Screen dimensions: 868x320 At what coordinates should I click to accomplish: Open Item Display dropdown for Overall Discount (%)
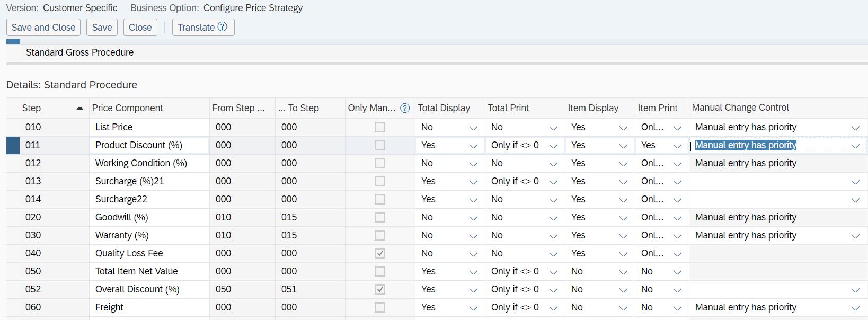coord(623,290)
